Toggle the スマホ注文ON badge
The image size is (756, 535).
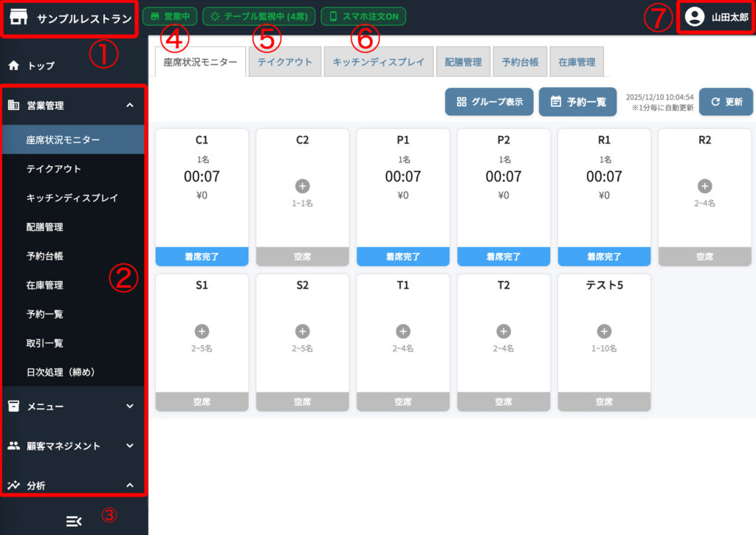tap(363, 16)
